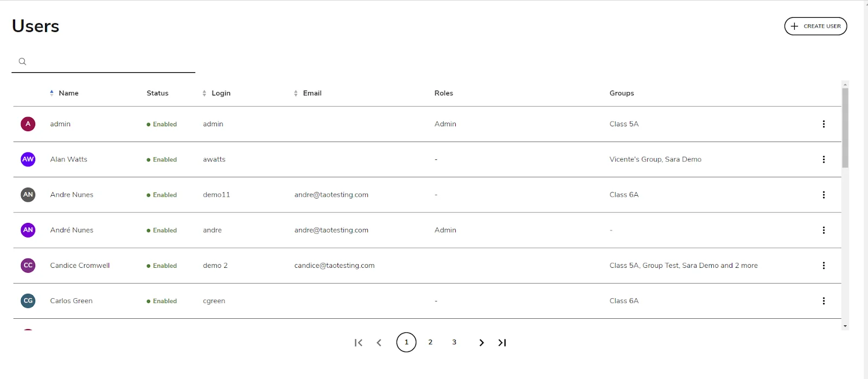This screenshot has height=379, width=868.
Task: Click the Create User button
Action: coord(815,26)
